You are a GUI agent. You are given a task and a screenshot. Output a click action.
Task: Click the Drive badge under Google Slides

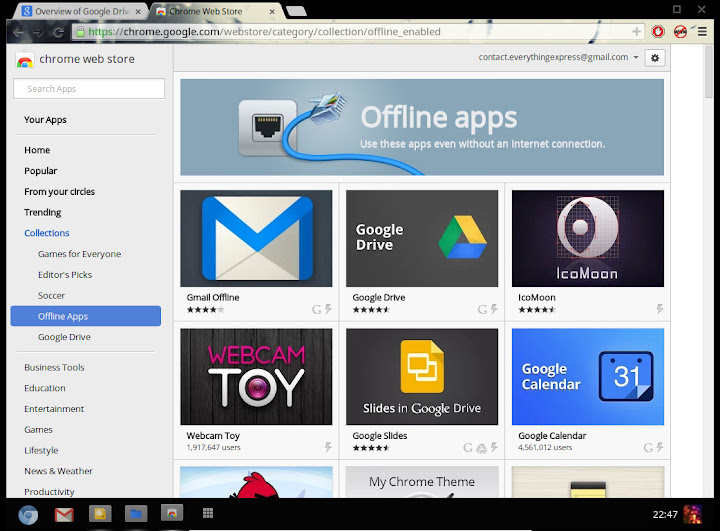tap(481, 448)
